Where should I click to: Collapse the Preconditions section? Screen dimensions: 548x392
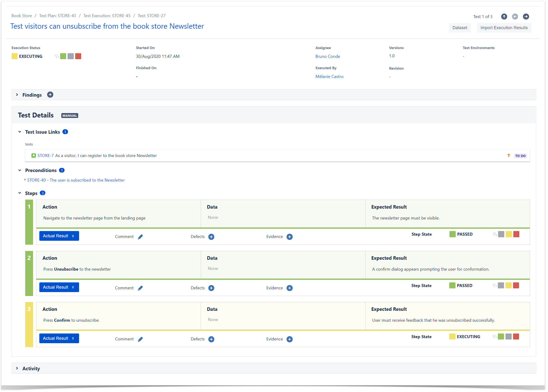click(x=20, y=170)
